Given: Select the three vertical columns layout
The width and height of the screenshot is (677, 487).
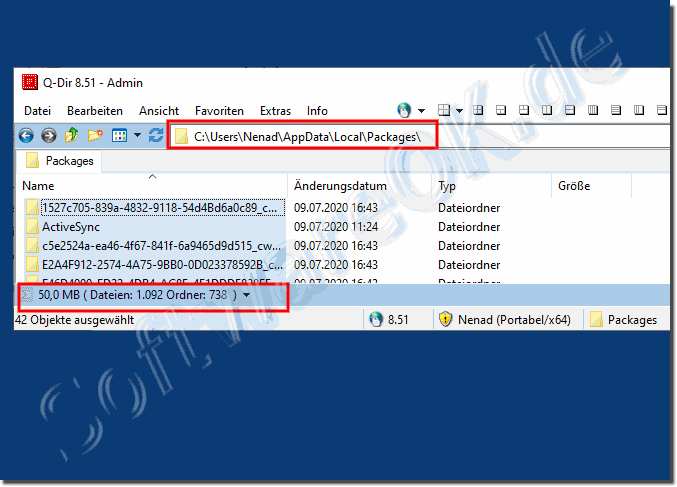Looking at the screenshot, I should (x=639, y=111).
